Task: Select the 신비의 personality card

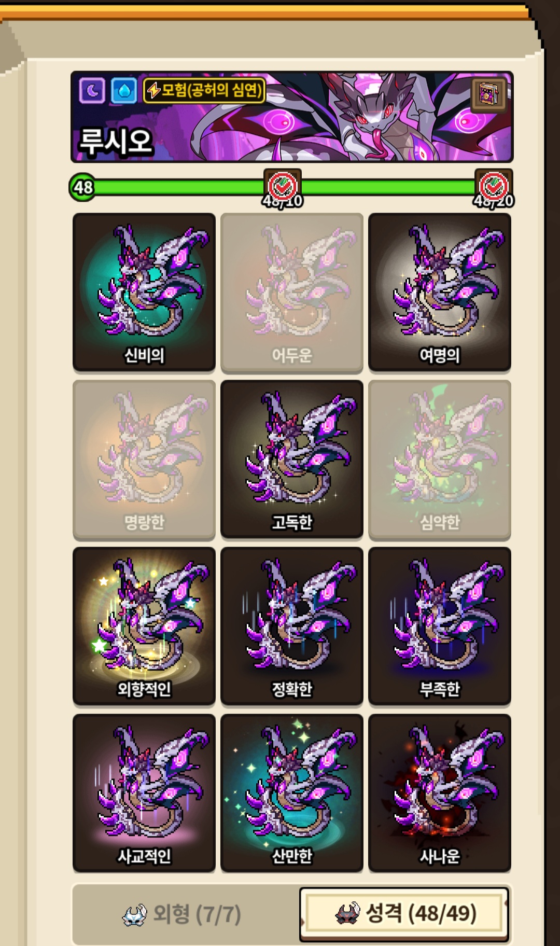Action: click(144, 293)
